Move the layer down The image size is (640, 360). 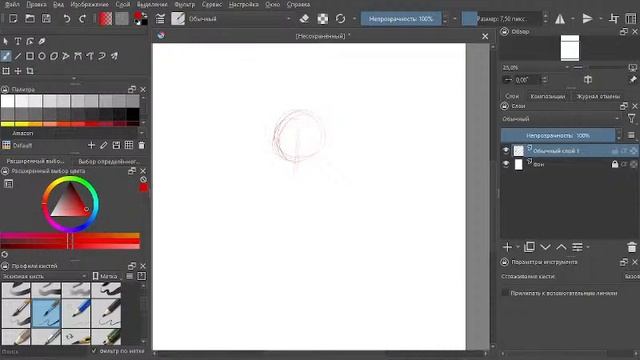pos(545,247)
